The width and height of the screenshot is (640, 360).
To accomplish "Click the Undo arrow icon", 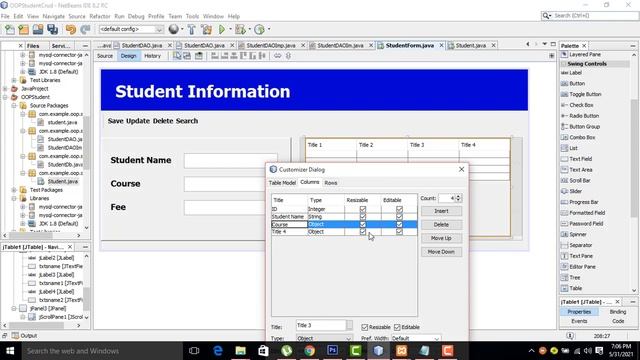I will tap(71, 29).
